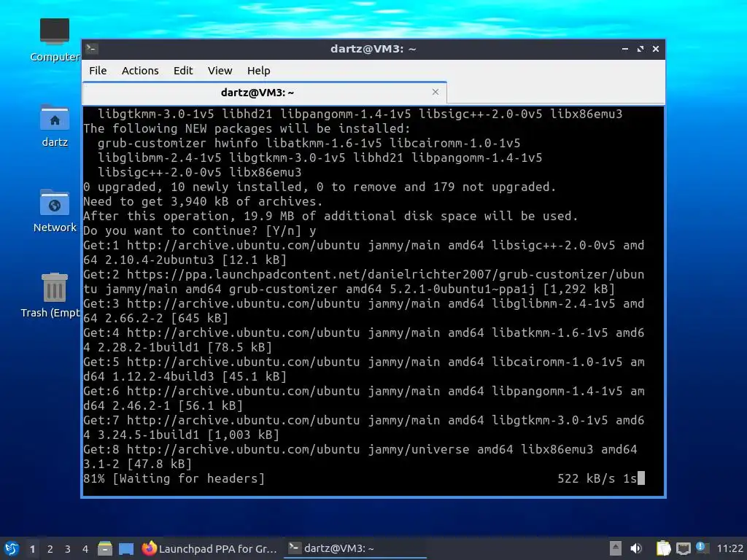Close the dartz@VM3: ~ terminal tab
This screenshot has height=560, width=747.
coord(435,92)
